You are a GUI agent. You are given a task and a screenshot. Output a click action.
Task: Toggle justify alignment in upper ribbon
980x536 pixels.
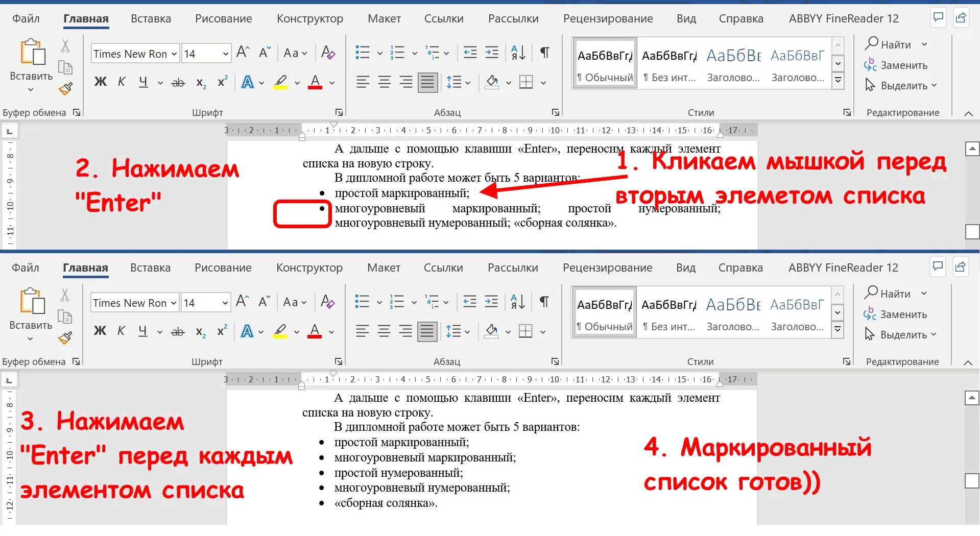427,82
